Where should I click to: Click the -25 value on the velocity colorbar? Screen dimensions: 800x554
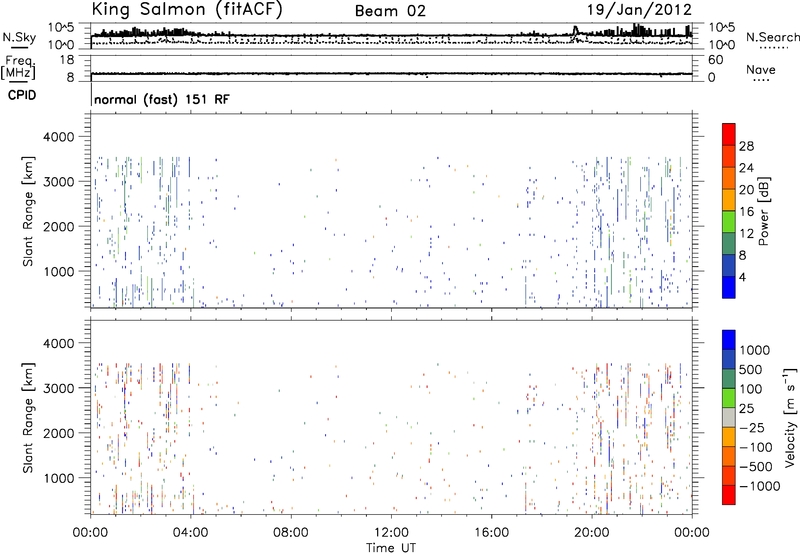pos(753,427)
